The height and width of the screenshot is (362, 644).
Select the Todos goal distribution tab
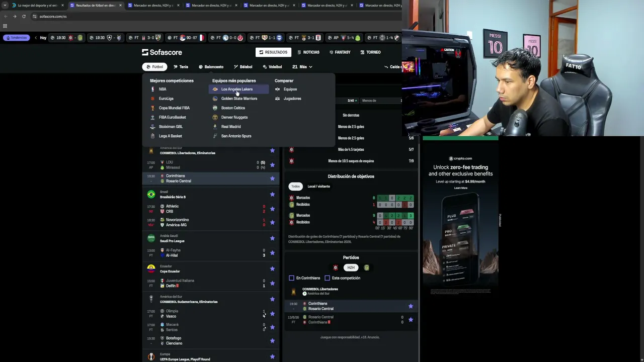295,187
